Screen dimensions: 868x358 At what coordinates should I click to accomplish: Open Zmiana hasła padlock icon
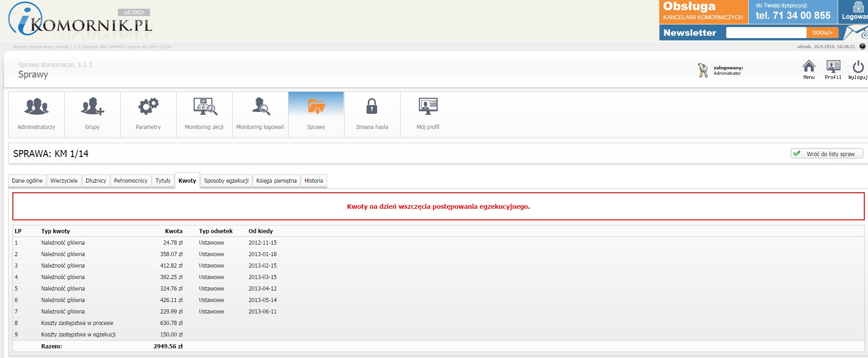pyautogui.click(x=372, y=106)
